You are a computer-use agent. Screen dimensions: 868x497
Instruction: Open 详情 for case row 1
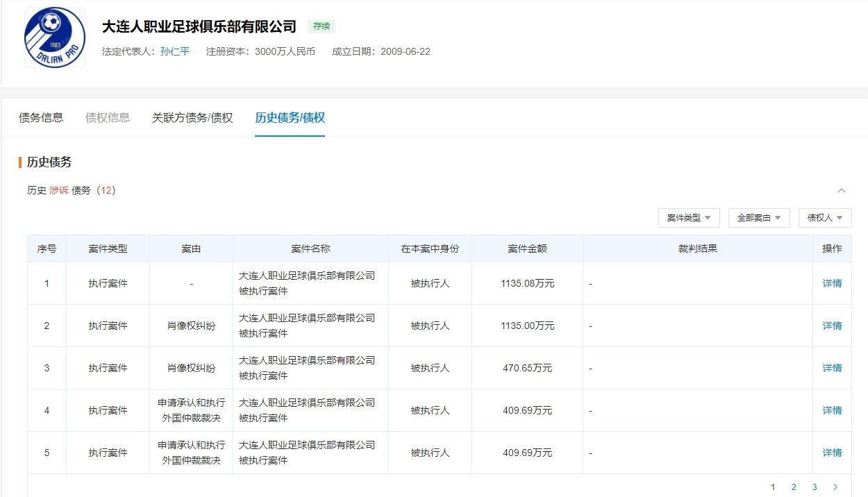click(832, 283)
